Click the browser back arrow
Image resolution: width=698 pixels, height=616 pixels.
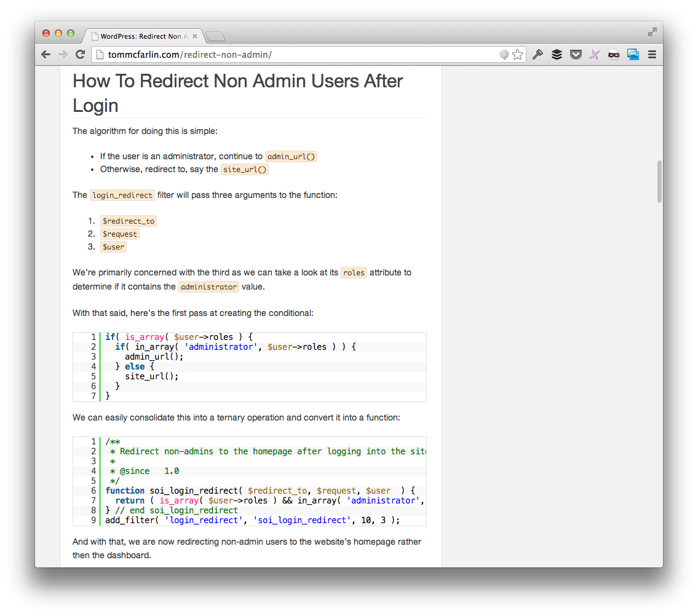pyautogui.click(x=46, y=55)
